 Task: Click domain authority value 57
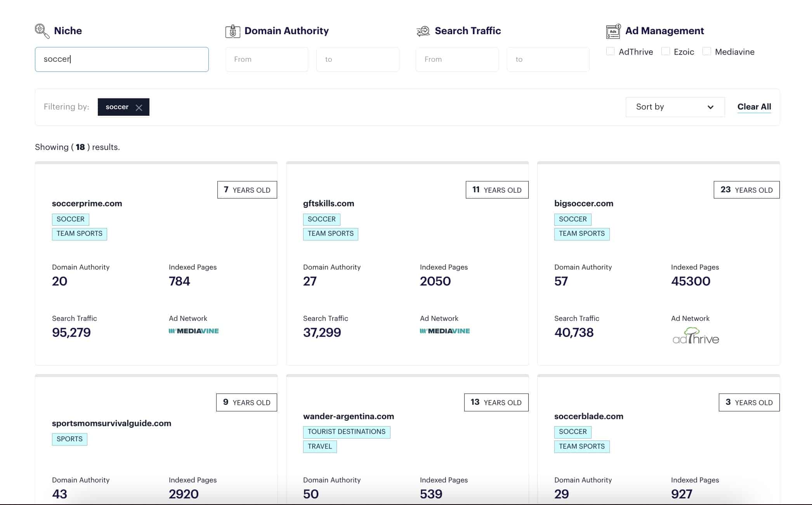pyautogui.click(x=561, y=281)
